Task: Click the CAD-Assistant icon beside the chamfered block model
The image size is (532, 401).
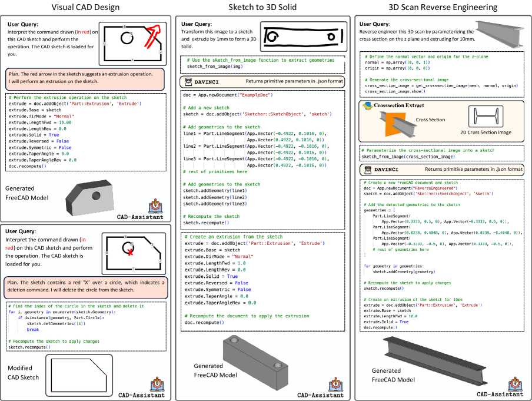Action: 155,206
